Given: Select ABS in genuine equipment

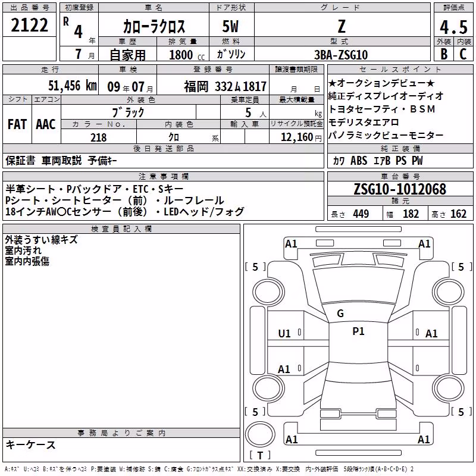Looking at the screenshot, I should pyautogui.click(x=359, y=161).
